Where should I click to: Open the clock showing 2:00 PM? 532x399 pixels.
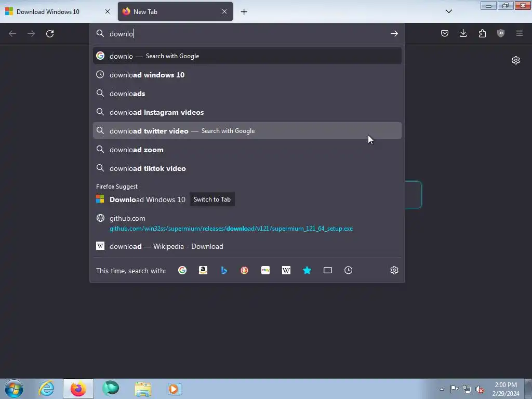point(506,389)
